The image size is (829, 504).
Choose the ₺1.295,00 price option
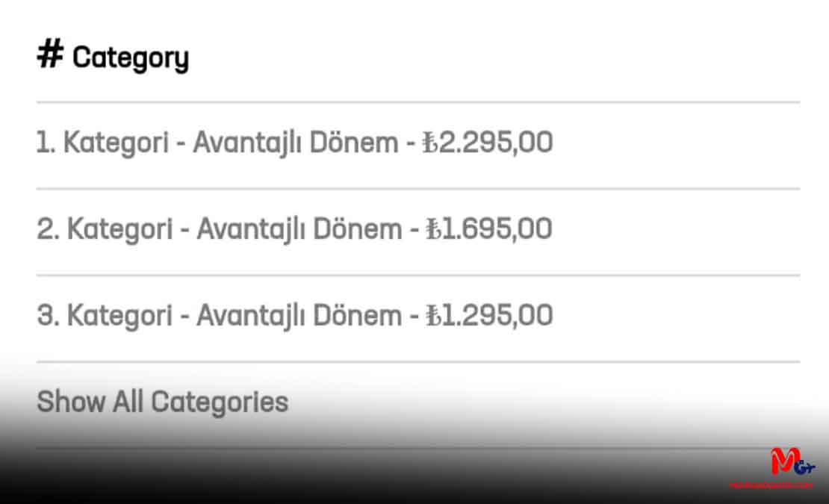pos(489,317)
